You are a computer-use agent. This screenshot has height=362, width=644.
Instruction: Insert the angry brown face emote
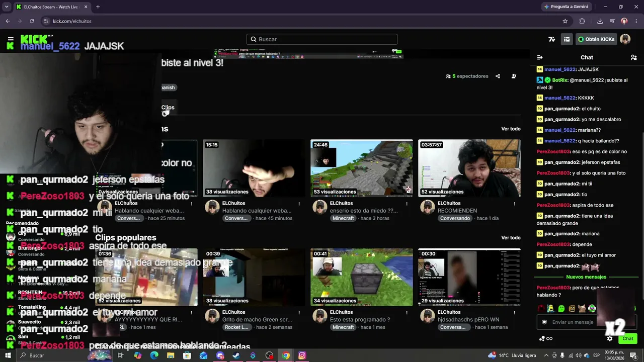coord(572,309)
